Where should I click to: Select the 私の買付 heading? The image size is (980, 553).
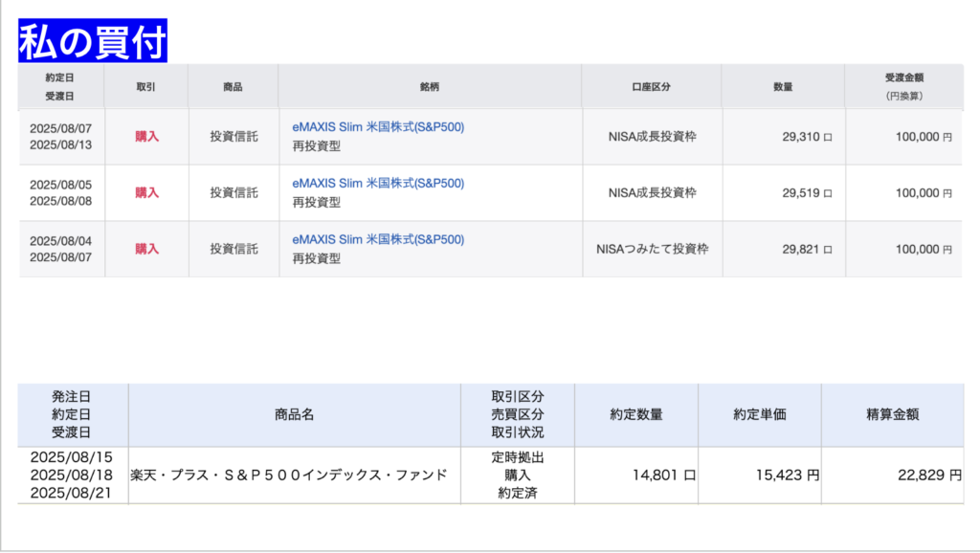point(93,41)
